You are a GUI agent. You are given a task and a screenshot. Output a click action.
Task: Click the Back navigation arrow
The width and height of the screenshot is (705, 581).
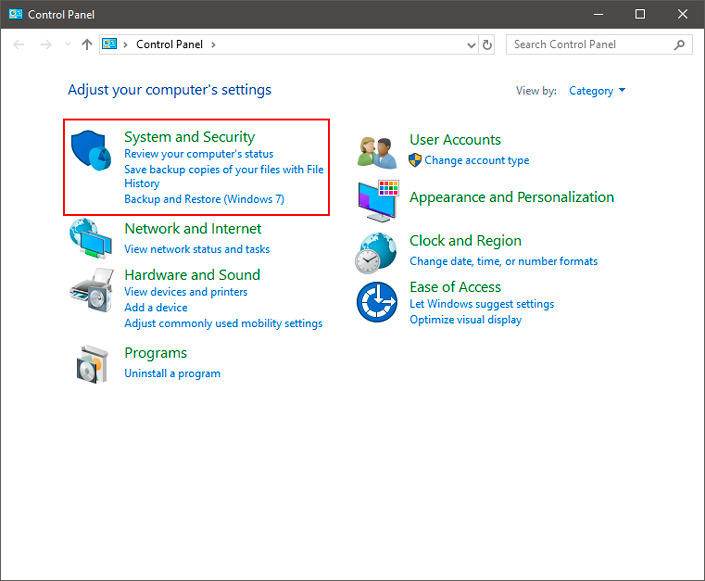pyautogui.click(x=18, y=44)
